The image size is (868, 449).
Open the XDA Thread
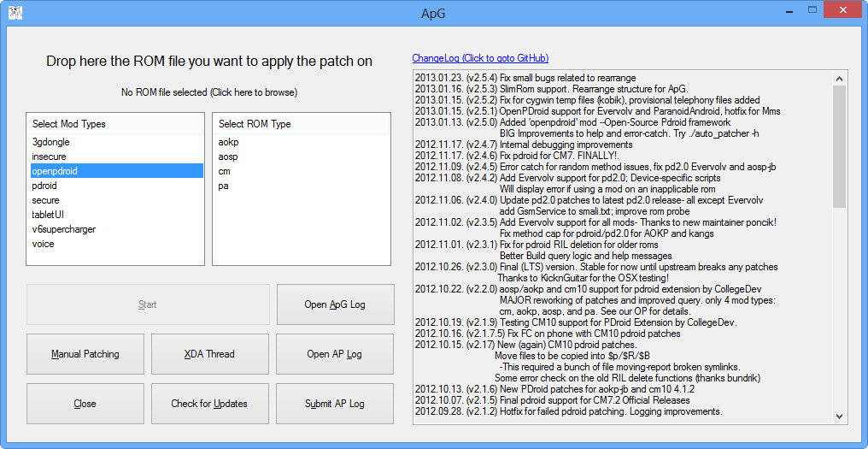[209, 354]
